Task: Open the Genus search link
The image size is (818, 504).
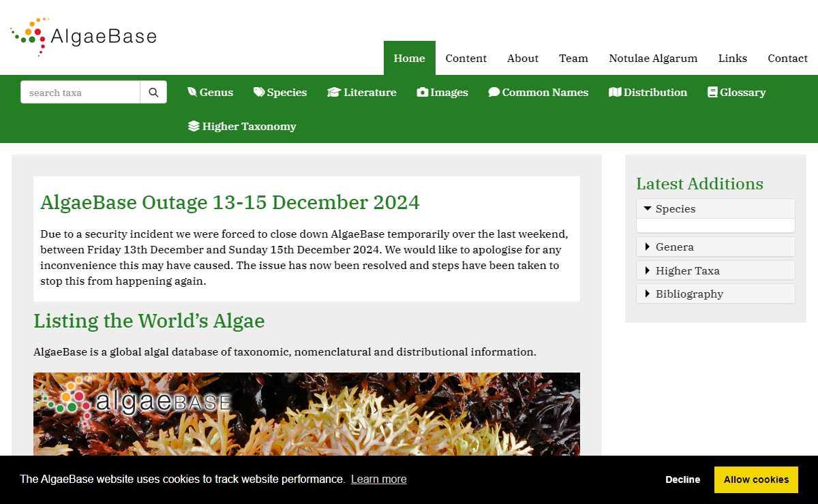Action: pos(210,92)
